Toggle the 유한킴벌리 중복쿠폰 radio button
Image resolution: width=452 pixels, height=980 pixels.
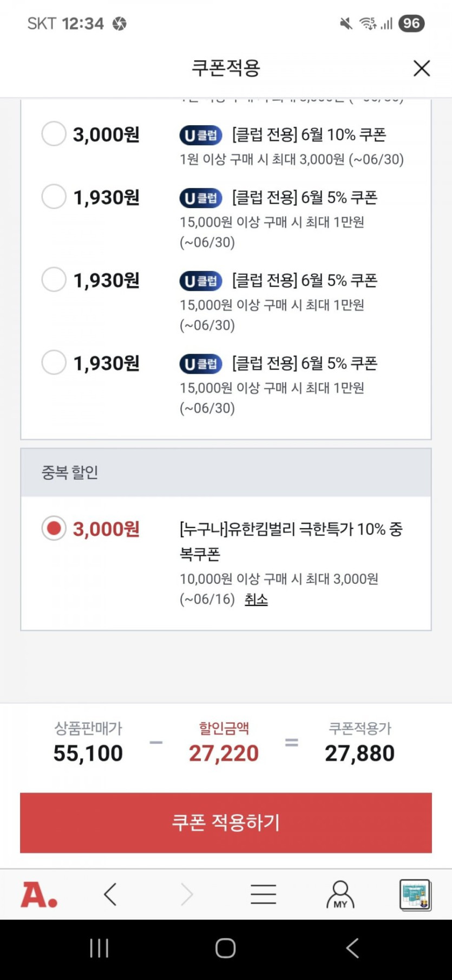(x=54, y=528)
